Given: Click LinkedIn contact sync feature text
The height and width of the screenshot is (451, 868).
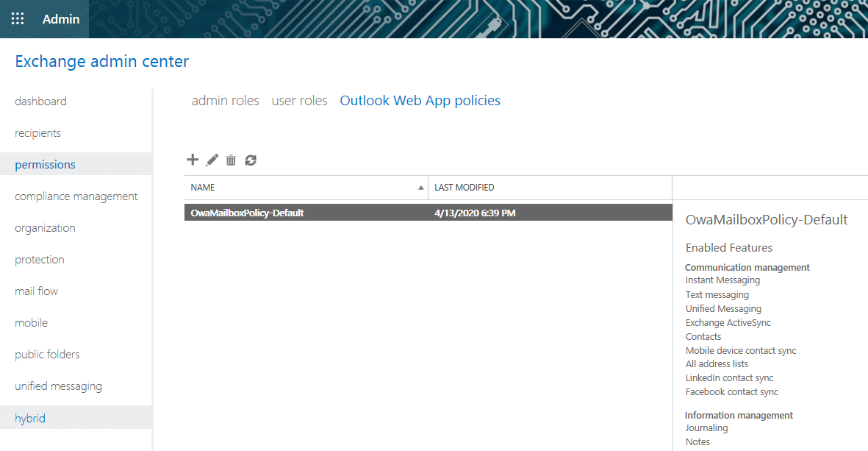Looking at the screenshot, I should 729,378.
